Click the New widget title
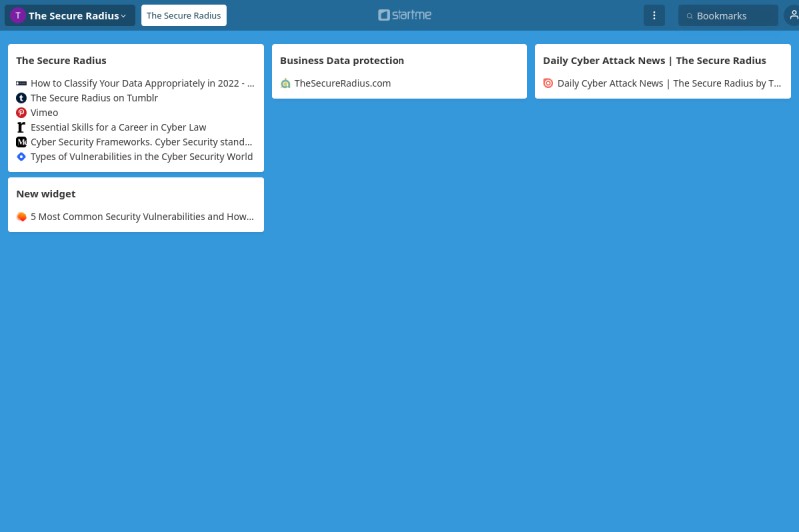The height and width of the screenshot is (532, 799). (46, 194)
